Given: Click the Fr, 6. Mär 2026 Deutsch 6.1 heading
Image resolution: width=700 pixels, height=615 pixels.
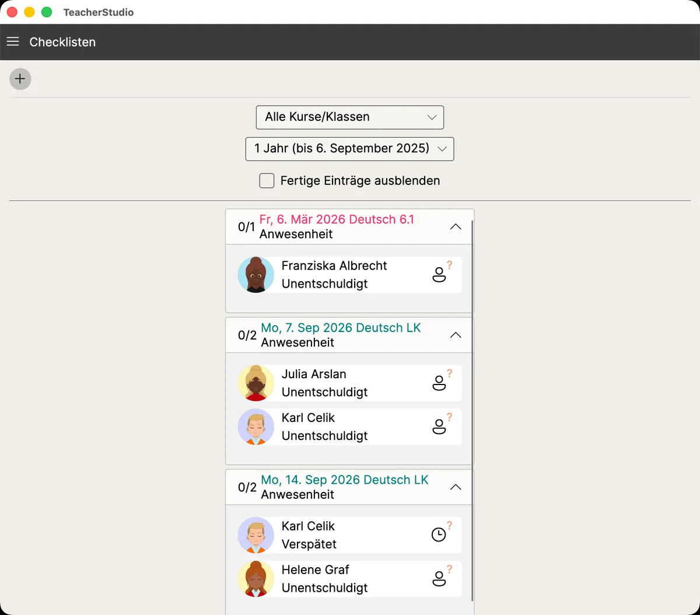Looking at the screenshot, I should coord(337,219).
